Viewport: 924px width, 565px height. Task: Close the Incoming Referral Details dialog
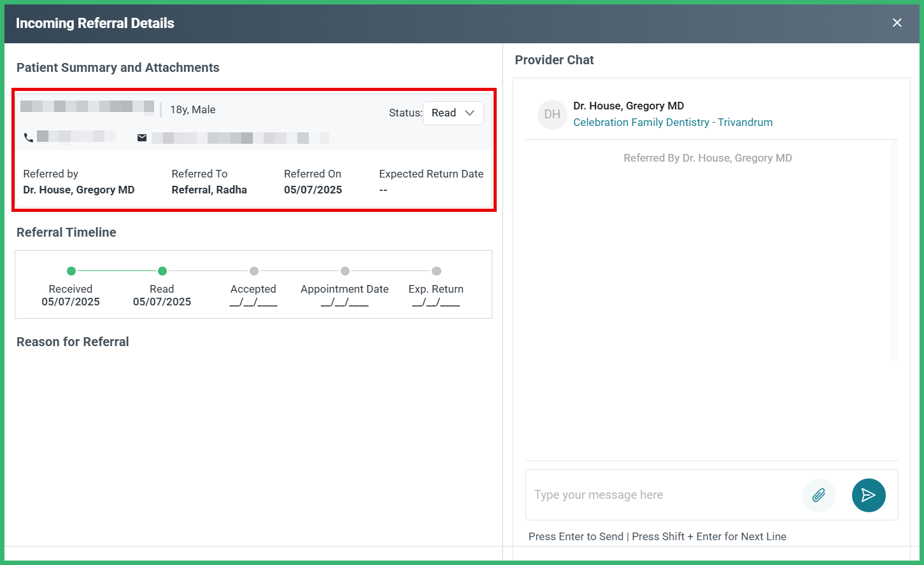(x=897, y=23)
